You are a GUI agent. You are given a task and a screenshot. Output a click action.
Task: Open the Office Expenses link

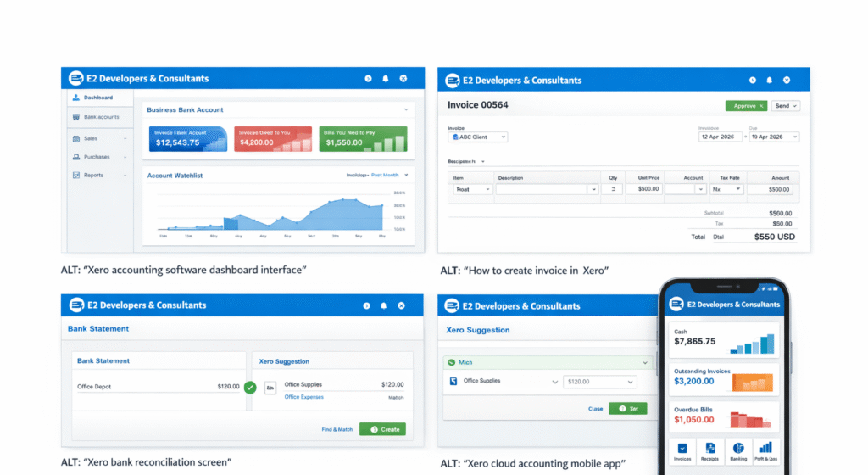(304, 397)
